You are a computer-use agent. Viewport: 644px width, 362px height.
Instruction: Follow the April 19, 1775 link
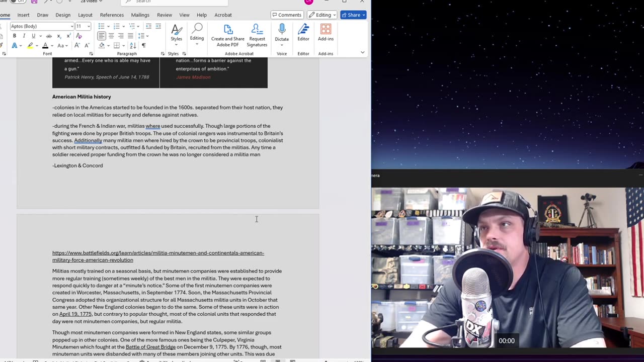(75, 314)
